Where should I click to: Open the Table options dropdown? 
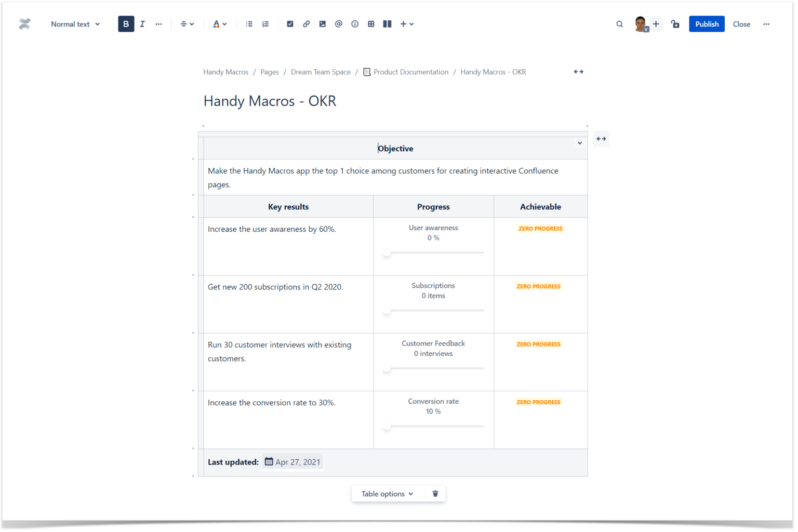pos(387,494)
